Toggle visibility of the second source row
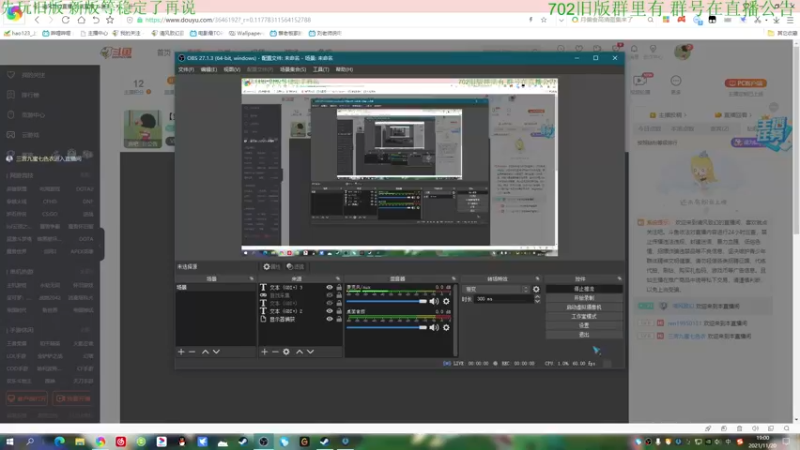Image resolution: width=800 pixels, height=450 pixels. pyautogui.click(x=330, y=295)
